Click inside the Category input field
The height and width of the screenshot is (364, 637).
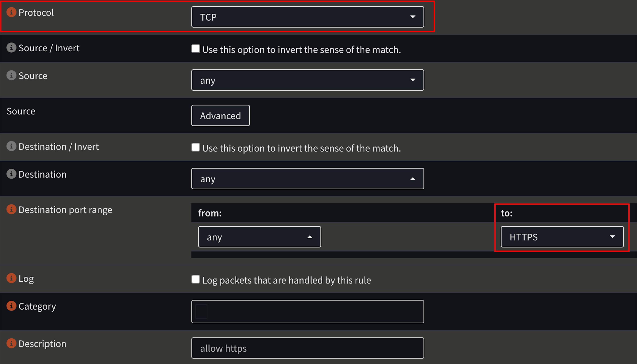point(307,311)
